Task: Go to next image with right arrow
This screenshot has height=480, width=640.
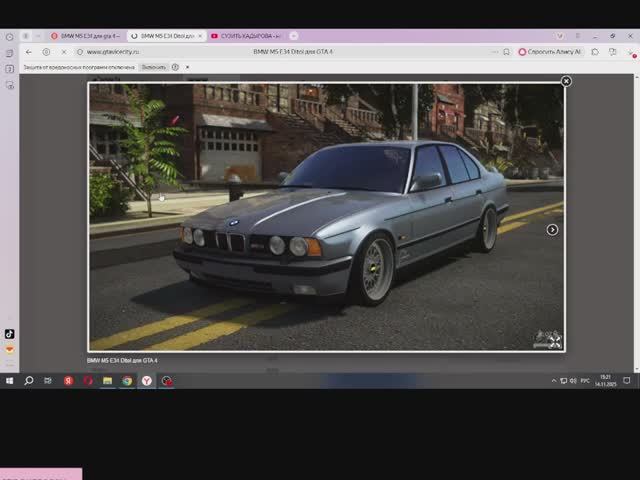Action: (x=552, y=230)
